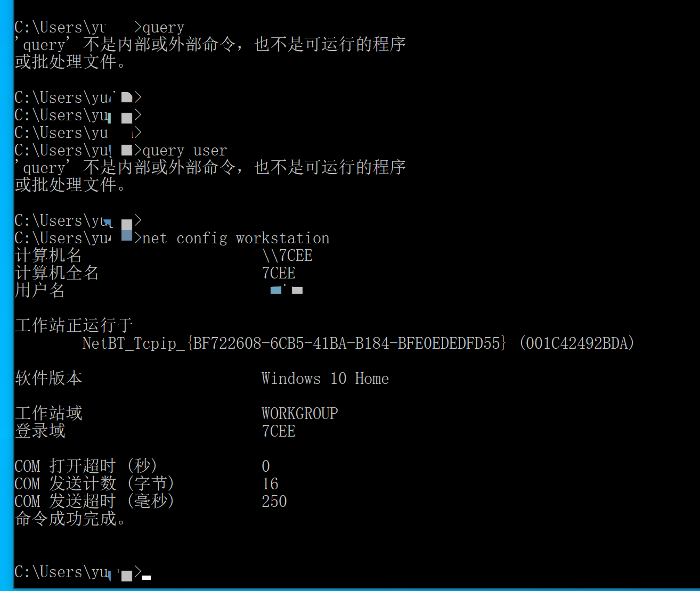Click the 'net config workstation' command text
Image resolution: width=700 pixels, height=591 pixels.
pos(236,238)
